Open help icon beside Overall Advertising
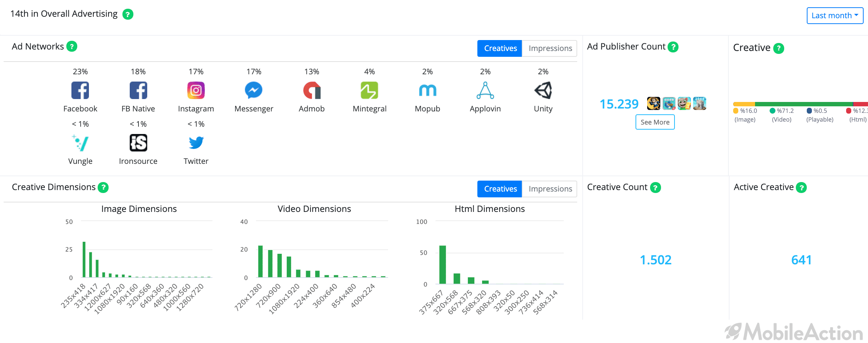Screen dimensions: 868x343 pos(128,14)
